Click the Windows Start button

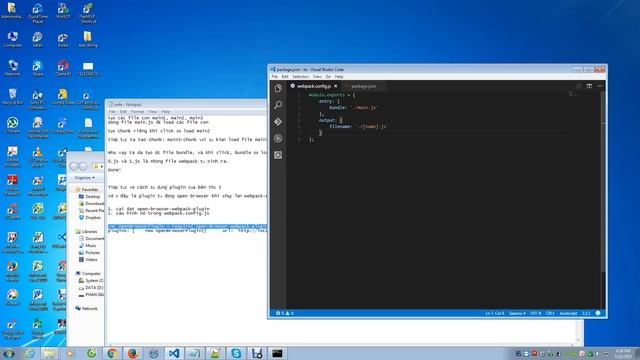click(x=9, y=353)
